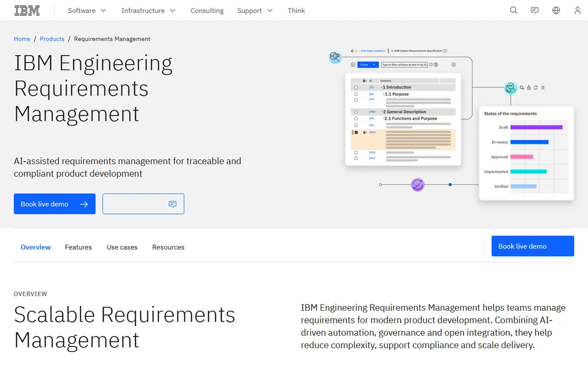Viewport: 588px width, 368px height.
Task: Expand the Infrastructure menu
Action: pyautogui.click(x=149, y=11)
